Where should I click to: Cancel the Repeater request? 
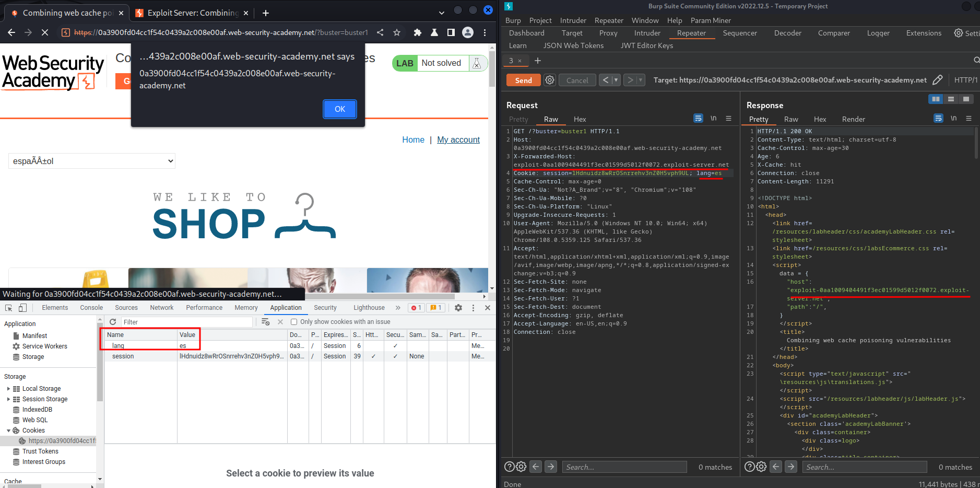click(577, 80)
